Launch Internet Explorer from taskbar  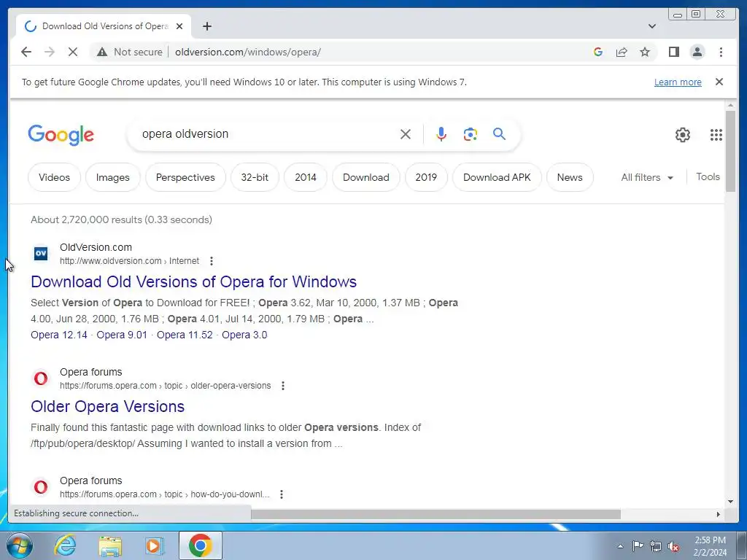65,545
